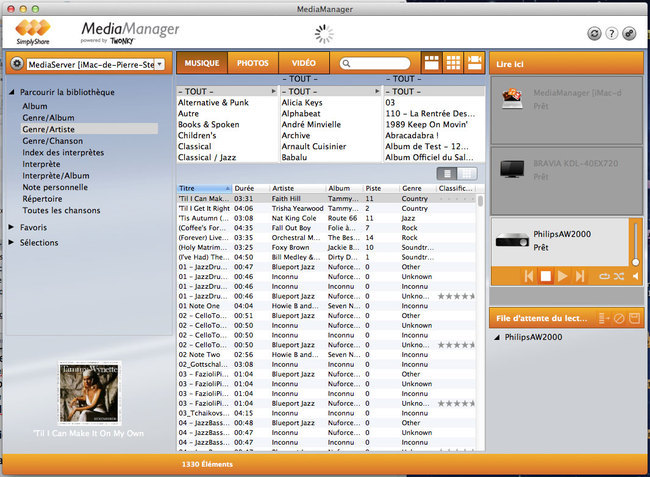
Task: Select Index des interprètes entry
Action: (x=63, y=153)
